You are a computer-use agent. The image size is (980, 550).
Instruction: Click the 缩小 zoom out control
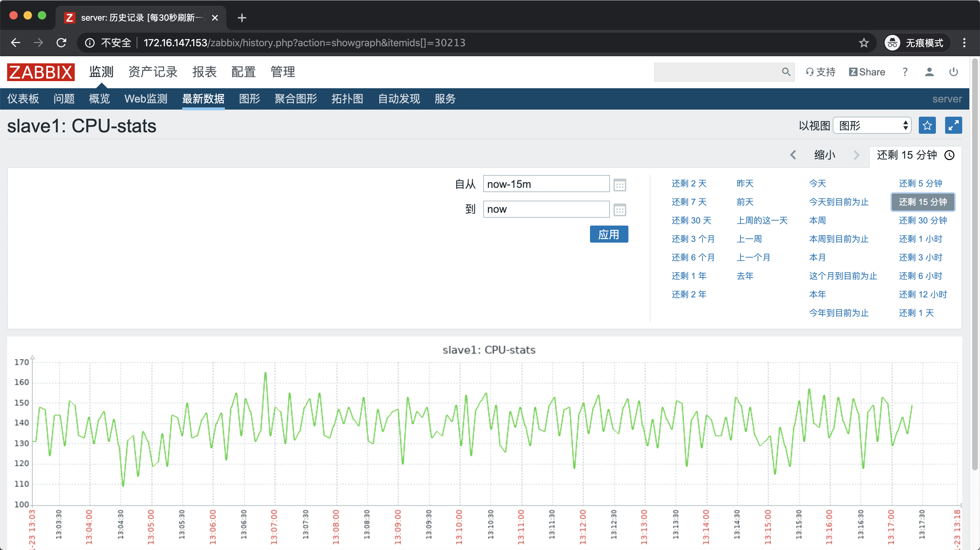tap(824, 155)
